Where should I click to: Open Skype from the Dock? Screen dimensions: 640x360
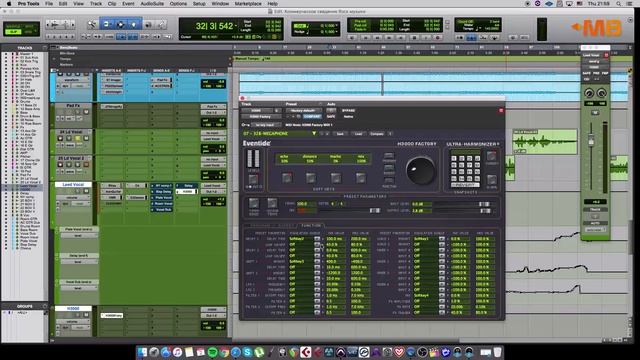pyautogui.click(x=247, y=352)
